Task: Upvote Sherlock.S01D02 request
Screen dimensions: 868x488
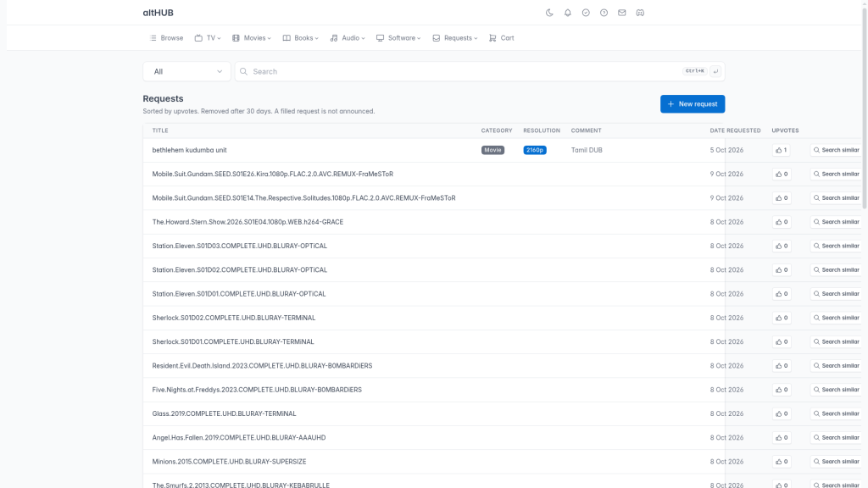Action: coord(782,319)
